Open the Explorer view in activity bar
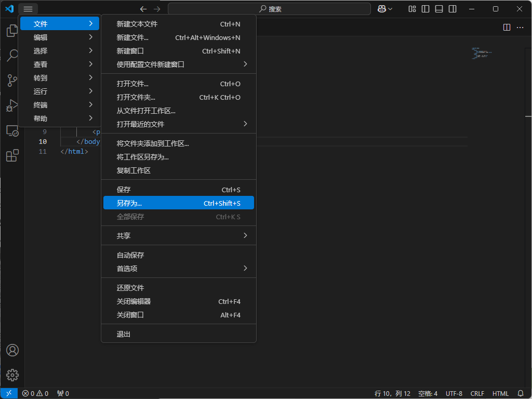Image resolution: width=532 pixels, height=399 pixels. pos(12,31)
